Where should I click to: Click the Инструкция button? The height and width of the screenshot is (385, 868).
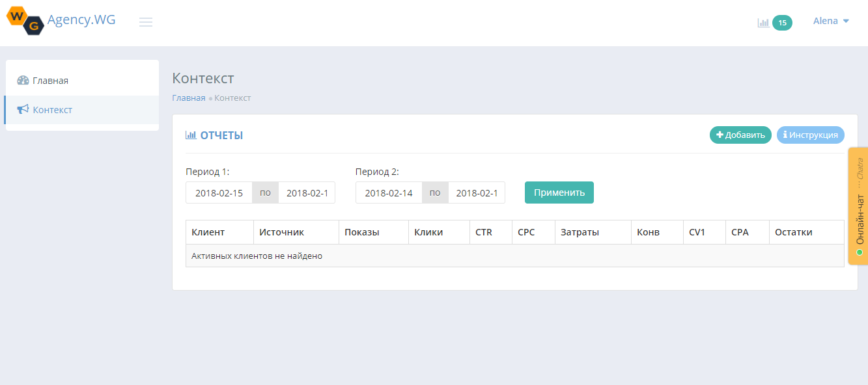click(x=810, y=135)
